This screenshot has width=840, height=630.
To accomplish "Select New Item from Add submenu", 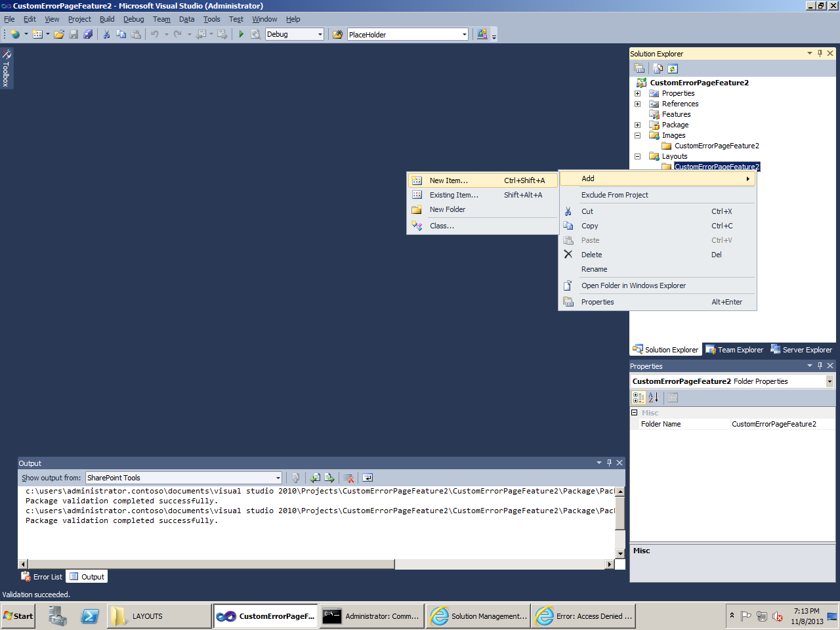I will pyautogui.click(x=483, y=180).
